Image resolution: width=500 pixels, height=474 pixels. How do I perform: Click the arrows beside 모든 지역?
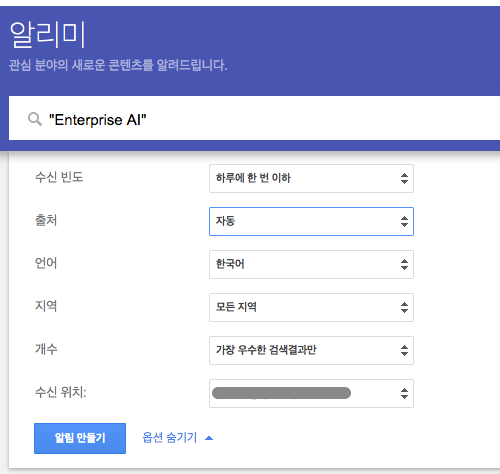[404, 307]
